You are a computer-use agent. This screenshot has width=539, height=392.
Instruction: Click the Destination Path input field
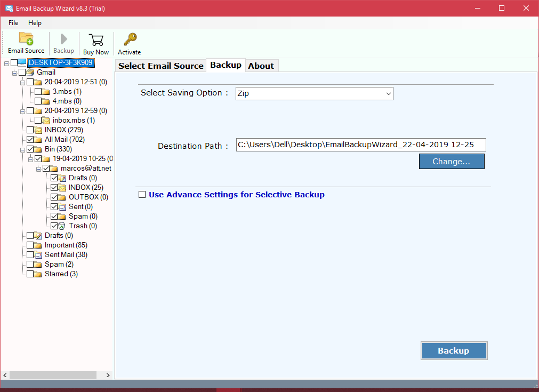click(x=361, y=145)
